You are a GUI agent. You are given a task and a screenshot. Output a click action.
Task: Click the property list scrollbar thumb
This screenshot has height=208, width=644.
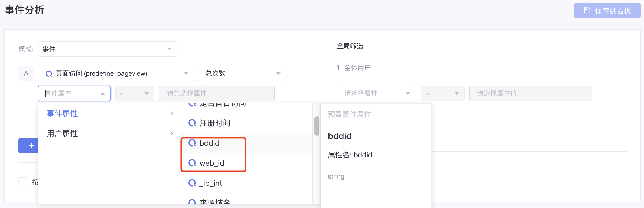[x=316, y=126]
